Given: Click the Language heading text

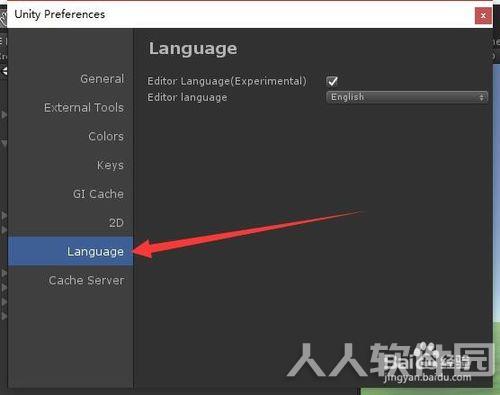Looking at the screenshot, I should coord(193,49).
